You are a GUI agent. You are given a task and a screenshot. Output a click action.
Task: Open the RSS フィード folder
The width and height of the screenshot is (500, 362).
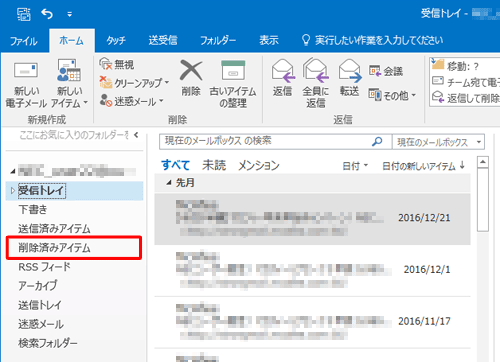click(44, 267)
